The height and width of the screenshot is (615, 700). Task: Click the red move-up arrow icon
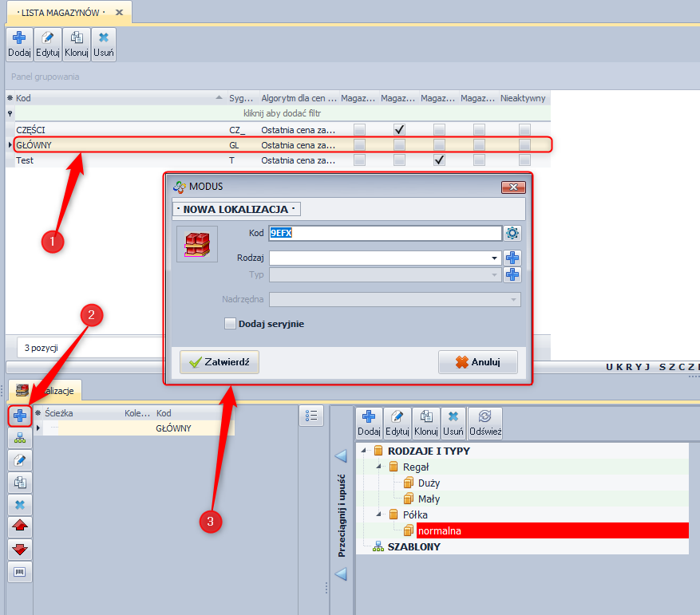[20, 527]
